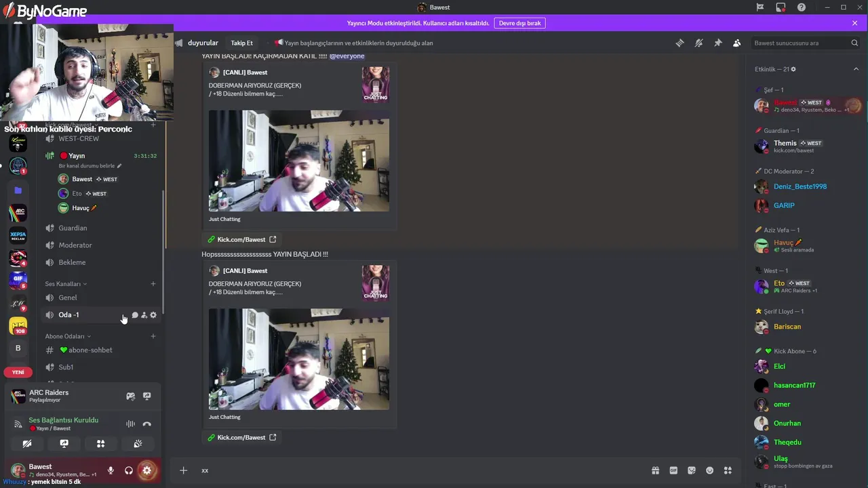Collapse 'Abone Odaları' category
Viewport: 868px width, 488px height.
click(x=68, y=336)
